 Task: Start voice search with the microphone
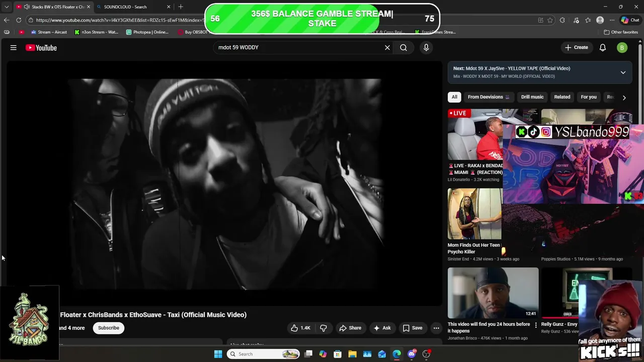[x=426, y=48]
